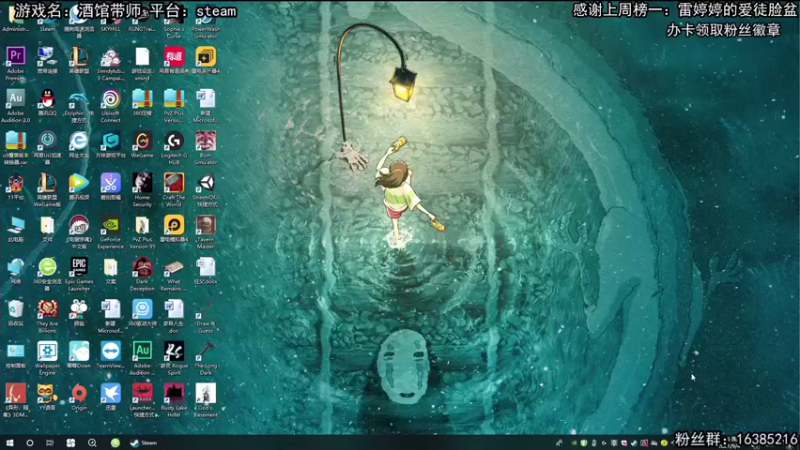Select the PvZ Plus Version 95 icon
800x450 pixels.
coord(142,226)
